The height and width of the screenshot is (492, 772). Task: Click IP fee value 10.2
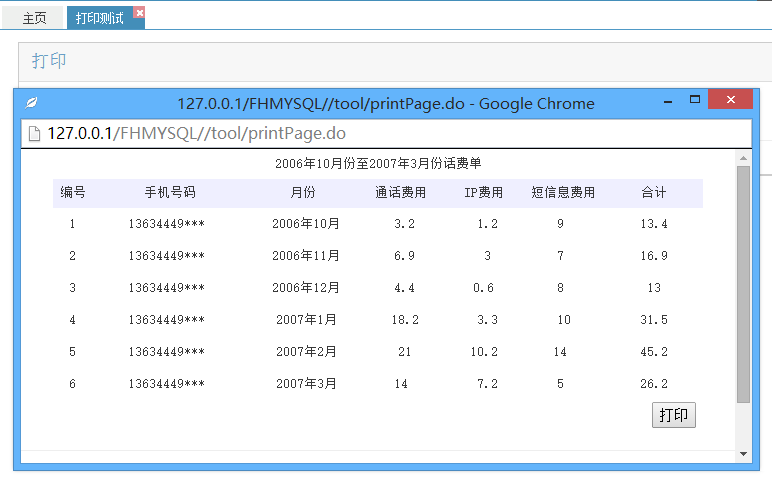coord(484,352)
